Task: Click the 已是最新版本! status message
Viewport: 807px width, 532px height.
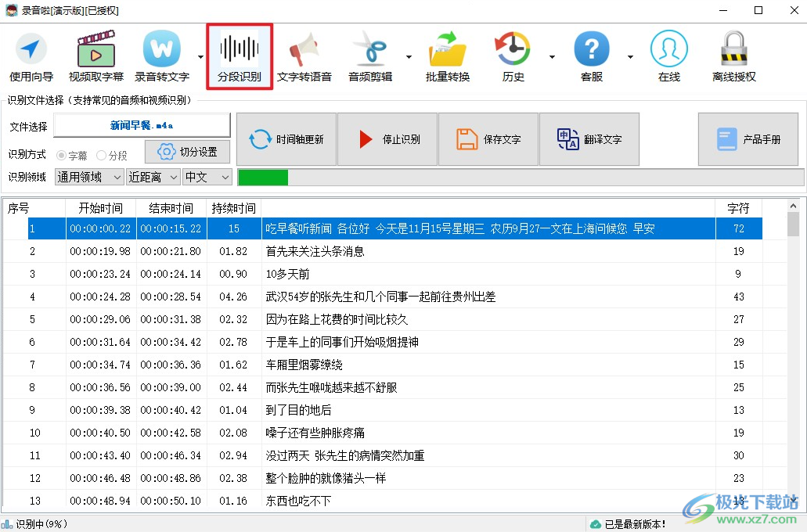Action: pos(635,523)
